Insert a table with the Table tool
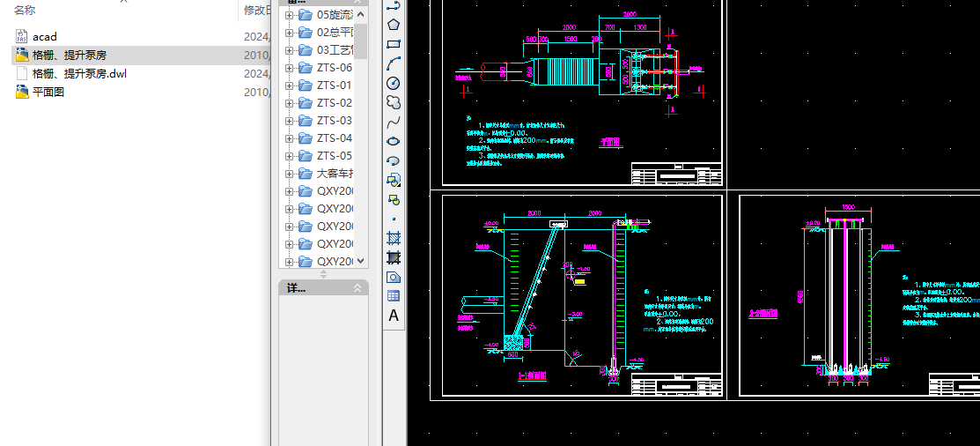Viewport: 980px width, 446px height. pyautogui.click(x=394, y=296)
